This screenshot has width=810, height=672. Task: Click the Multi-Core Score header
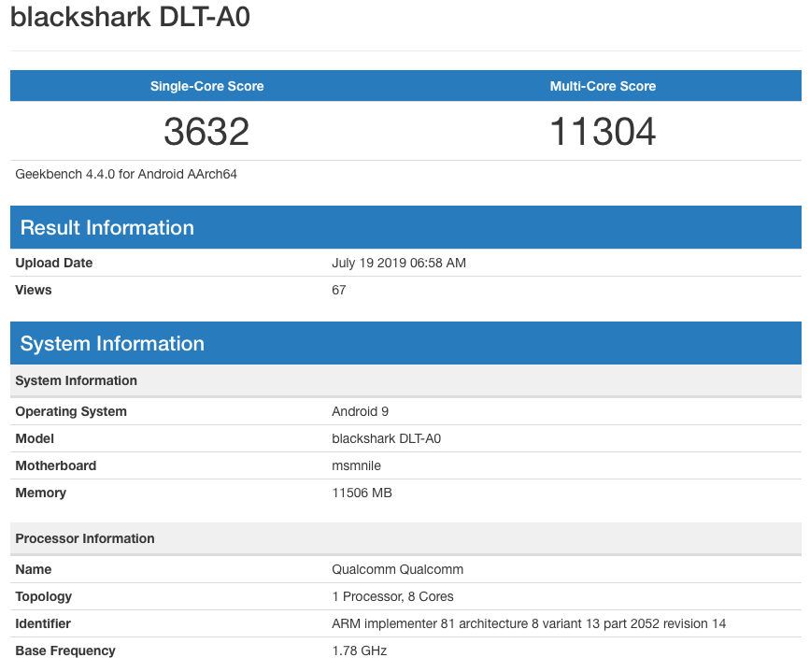(x=603, y=86)
